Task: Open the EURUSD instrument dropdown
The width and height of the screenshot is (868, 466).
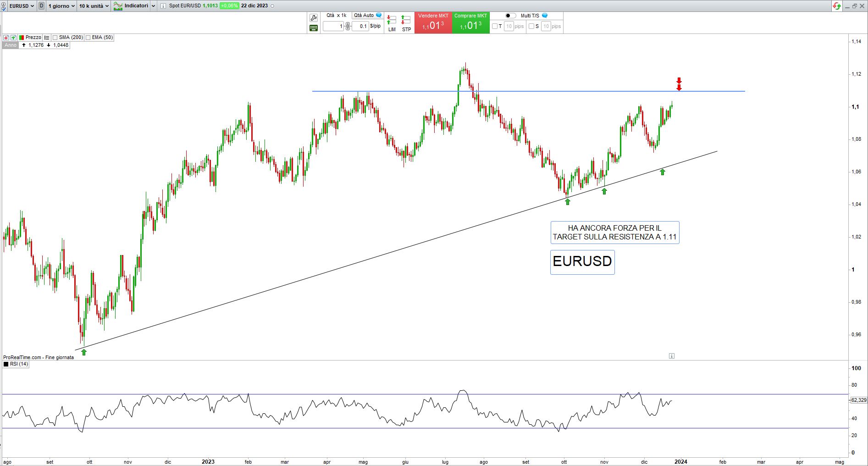Action: click(22, 6)
